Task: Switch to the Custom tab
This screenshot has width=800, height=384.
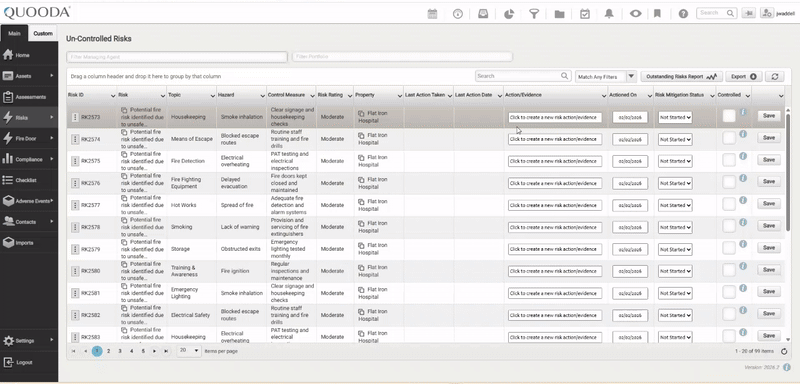Action: coord(43,34)
